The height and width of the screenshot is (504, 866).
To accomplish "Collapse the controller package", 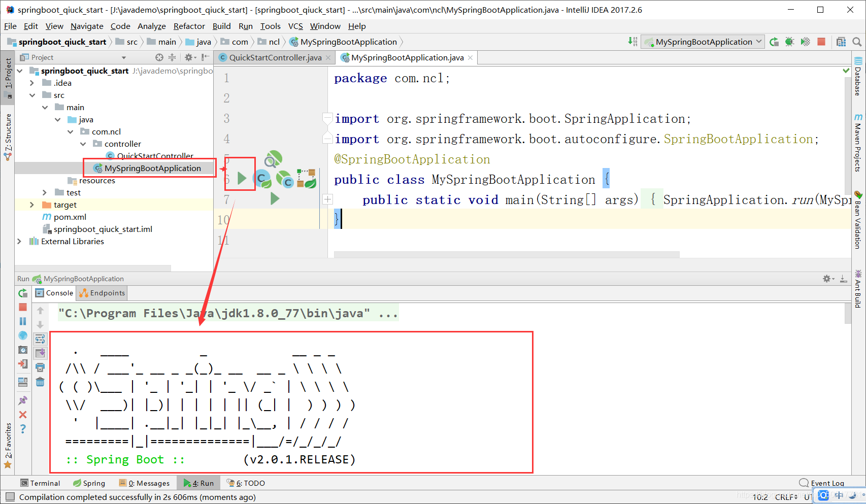I will tap(83, 144).
